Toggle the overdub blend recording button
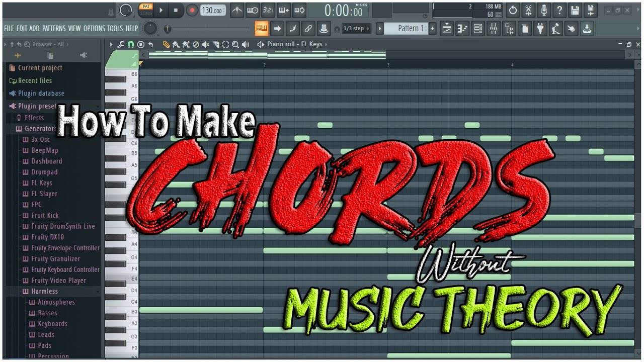This screenshot has width=644, height=362. click(284, 10)
